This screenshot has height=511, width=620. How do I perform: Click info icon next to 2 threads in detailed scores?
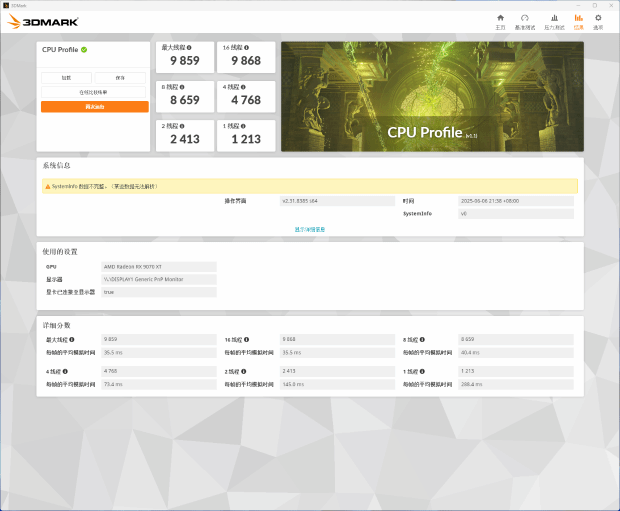(244, 371)
